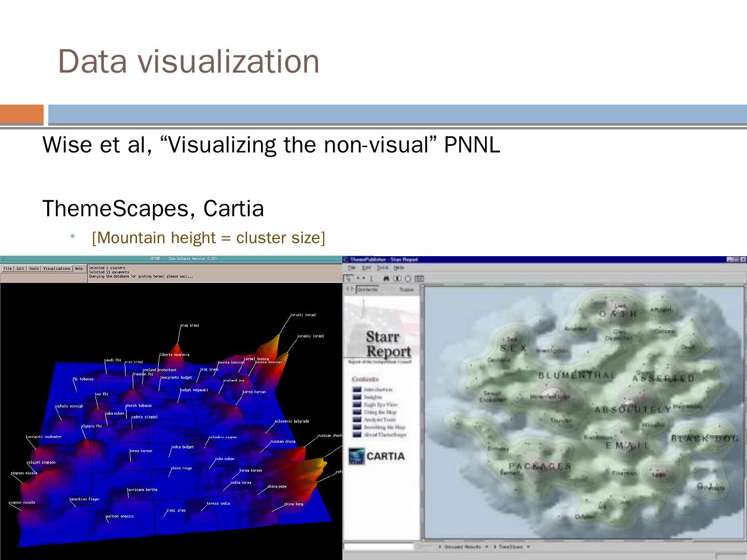Open the Using the Map link
Screen dimensions: 747x560
[380, 412]
